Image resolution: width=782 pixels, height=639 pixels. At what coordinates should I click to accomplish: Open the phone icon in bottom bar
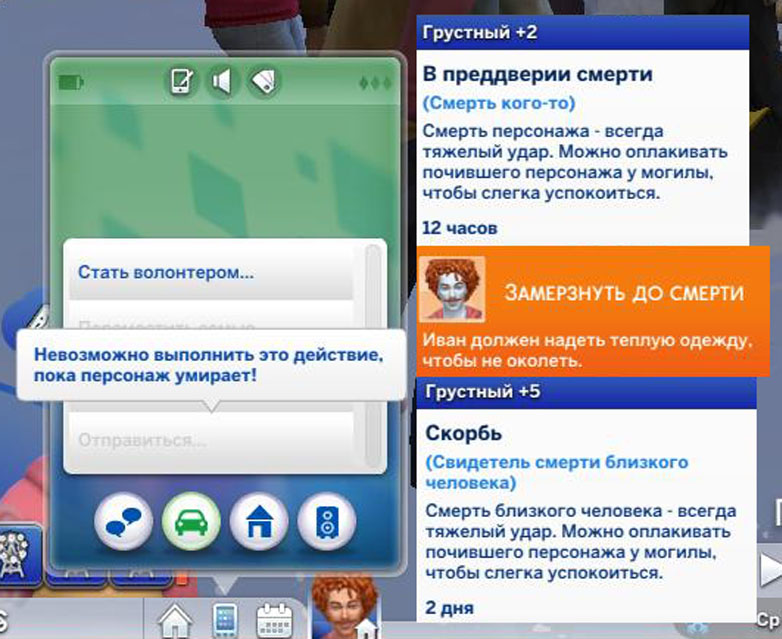pos(224,621)
